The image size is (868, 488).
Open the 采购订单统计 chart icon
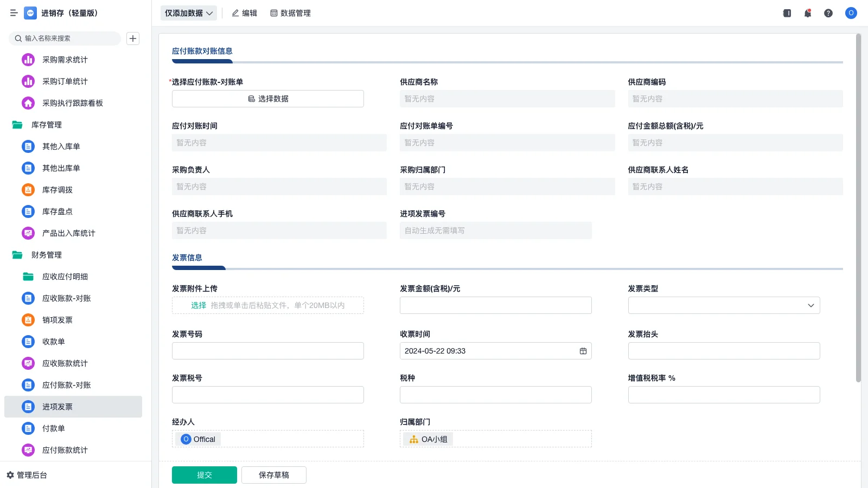[28, 81]
